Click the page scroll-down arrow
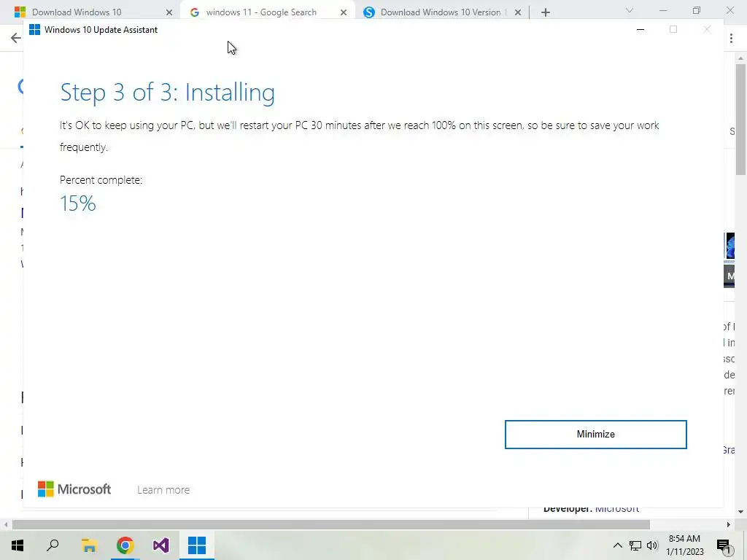Viewport: 747px width, 560px height. (740, 512)
